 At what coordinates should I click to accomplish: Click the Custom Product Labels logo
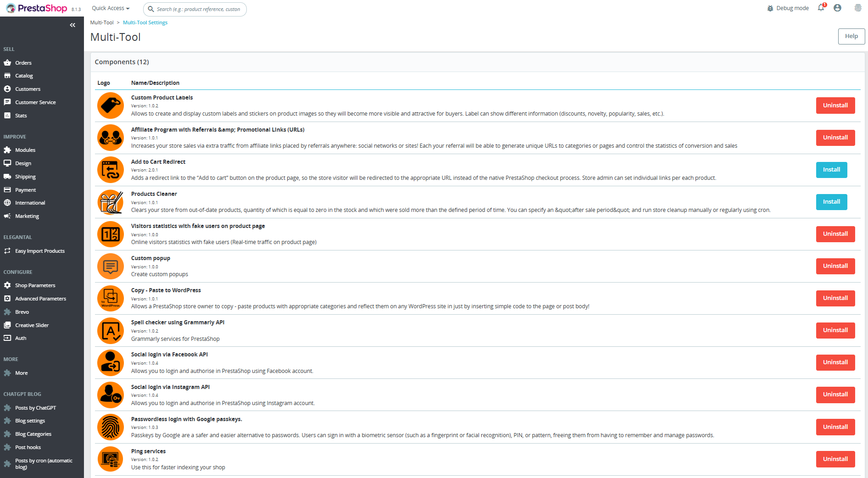[111, 106]
